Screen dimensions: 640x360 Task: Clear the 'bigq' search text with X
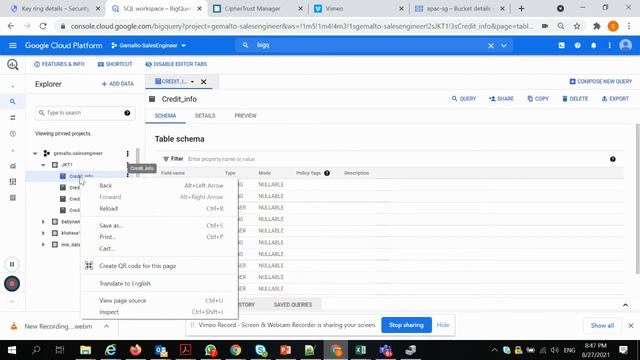coord(491,46)
